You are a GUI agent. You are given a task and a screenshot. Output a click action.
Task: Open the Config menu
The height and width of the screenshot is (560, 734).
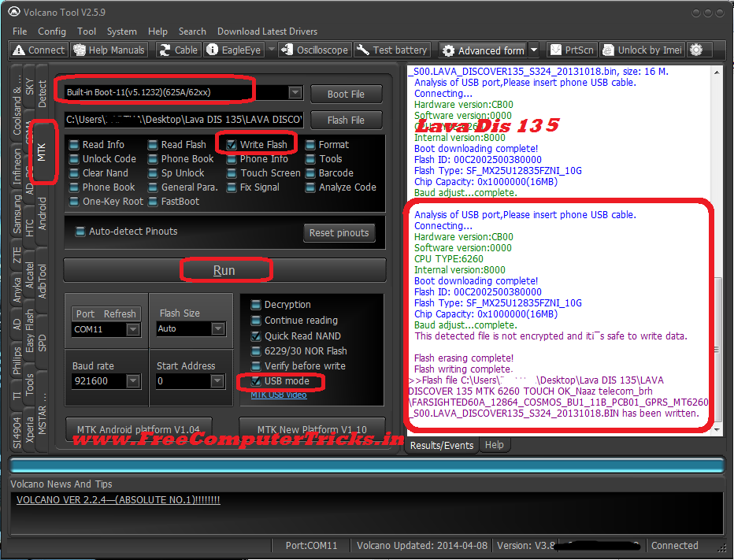pos(52,32)
